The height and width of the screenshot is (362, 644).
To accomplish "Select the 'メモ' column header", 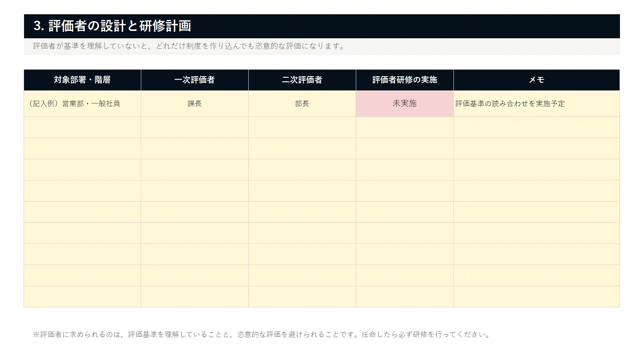I will pyautogui.click(x=537, y=80).
